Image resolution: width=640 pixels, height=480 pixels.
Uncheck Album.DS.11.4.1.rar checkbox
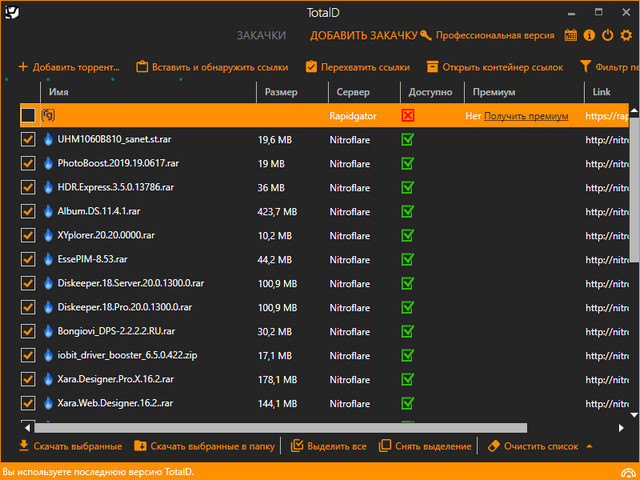(28, 211)
